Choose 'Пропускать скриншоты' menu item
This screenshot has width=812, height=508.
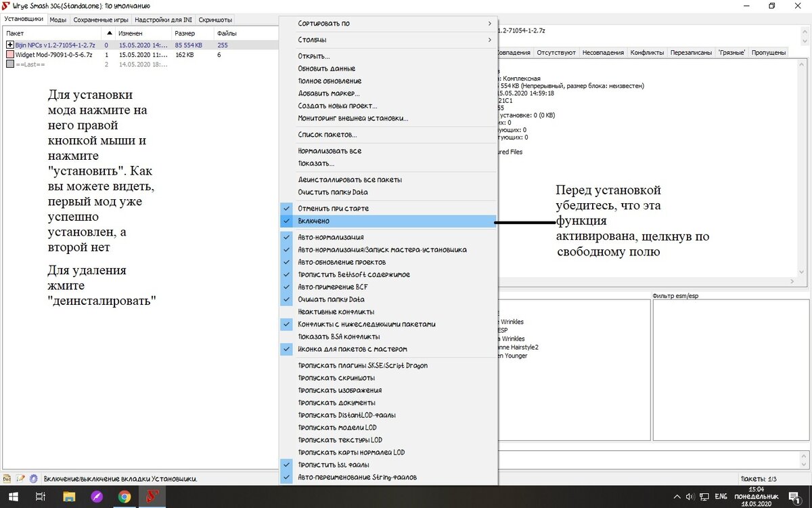pos(388,378)
